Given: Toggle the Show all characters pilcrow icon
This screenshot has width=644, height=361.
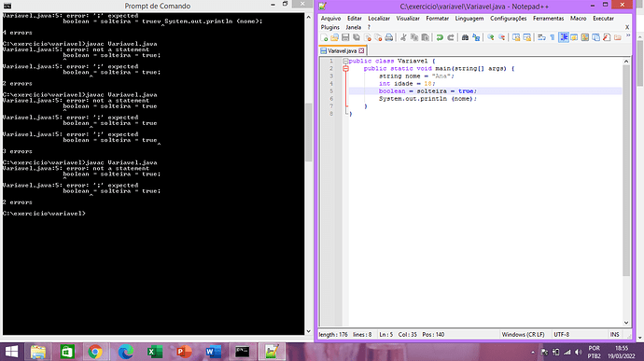Looking at the screenshot, I should point(553,37).
